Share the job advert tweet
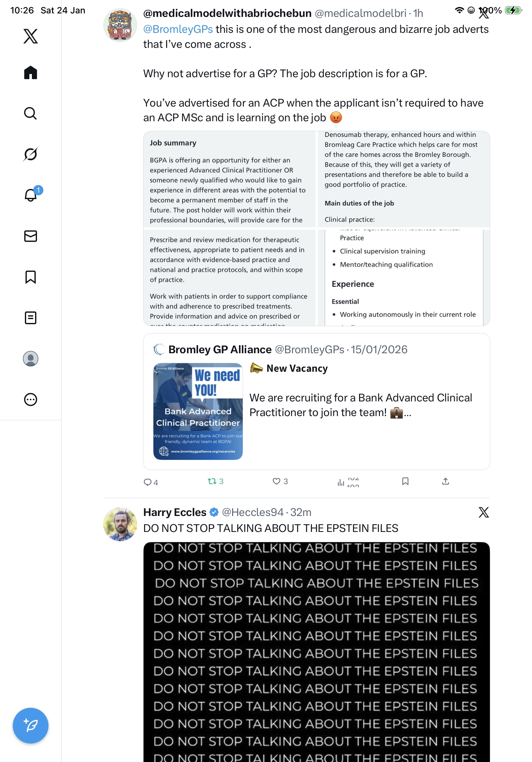Image resolution: width=532 pixels, height=762 pixels. (446, 481)
